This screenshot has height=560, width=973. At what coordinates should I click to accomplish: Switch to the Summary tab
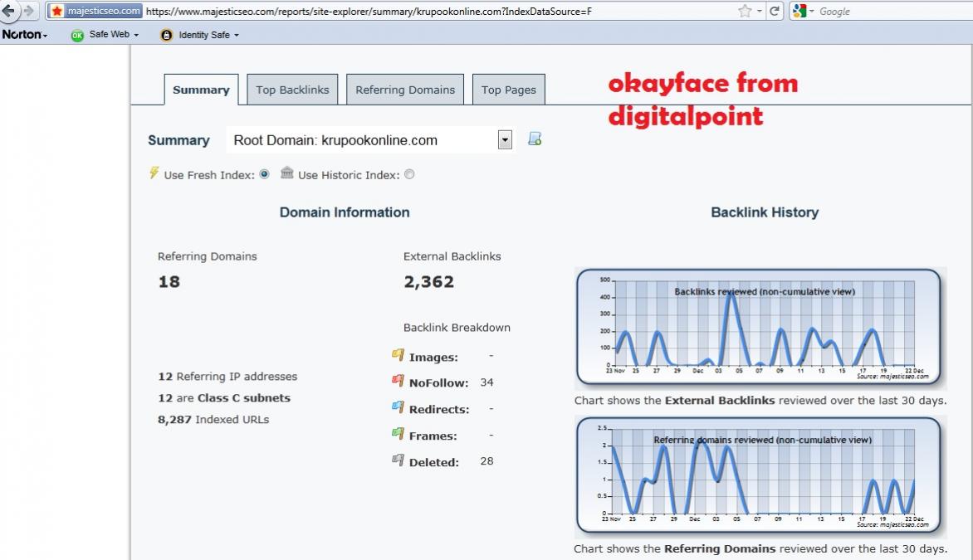coord(201,90)
